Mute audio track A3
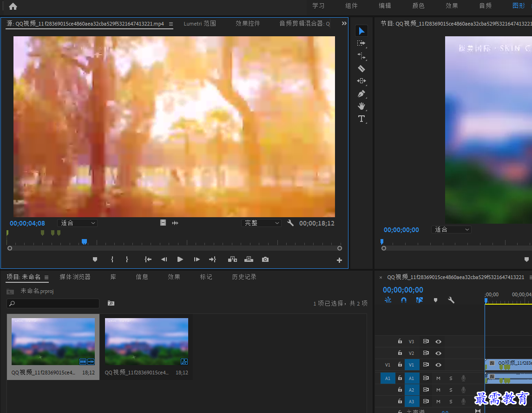532x413 pixels. pos(438,401)
